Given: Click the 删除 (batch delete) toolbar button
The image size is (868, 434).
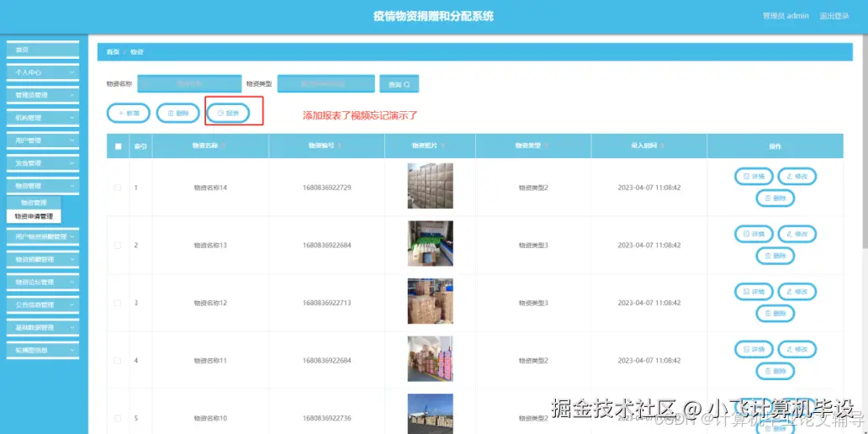Looking at the screenshot, I should click(x=177, y=113).
